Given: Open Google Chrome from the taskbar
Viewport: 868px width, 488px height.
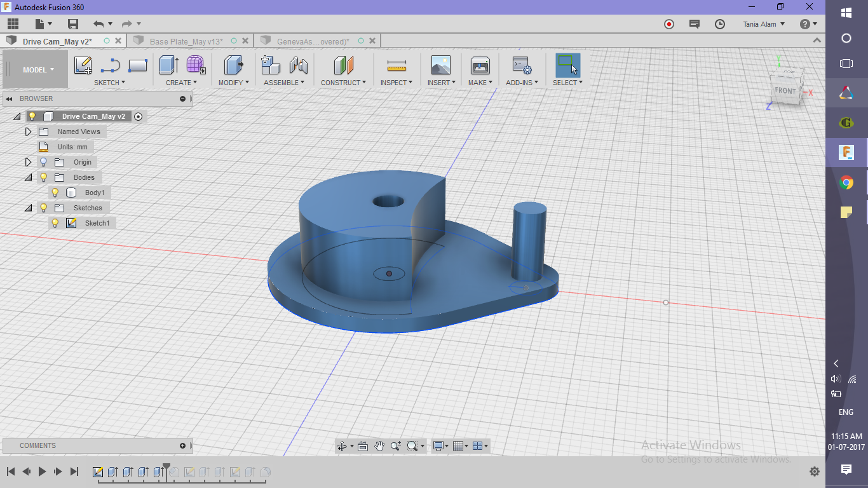Looking at the screenshot, I should [x=846, y=183].
